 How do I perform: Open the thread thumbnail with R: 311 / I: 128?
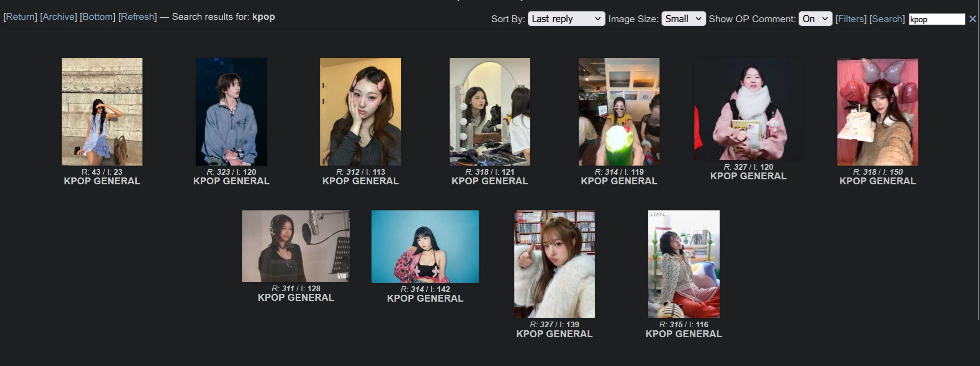pyautogui.click(x=296, y=246)
